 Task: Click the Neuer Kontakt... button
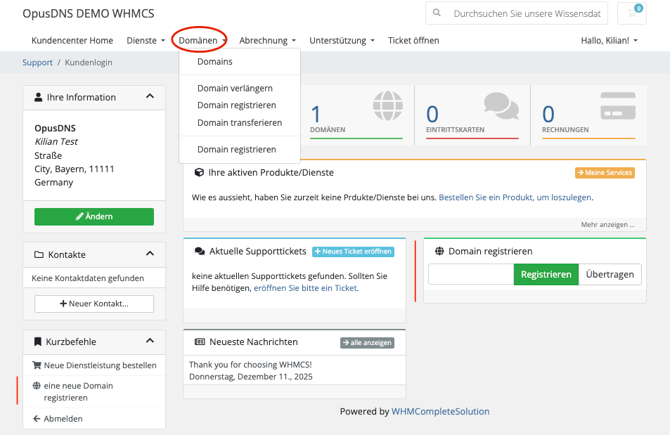click(x=94, y=304)
